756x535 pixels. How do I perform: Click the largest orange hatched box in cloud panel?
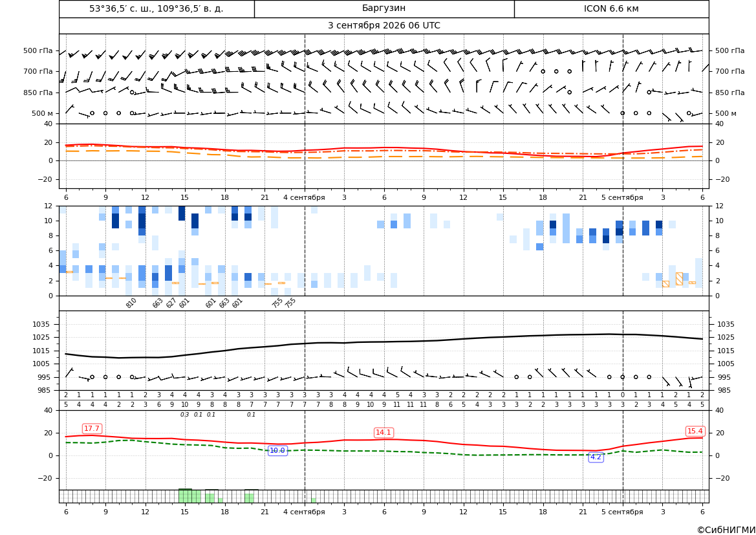pos(679,279)
